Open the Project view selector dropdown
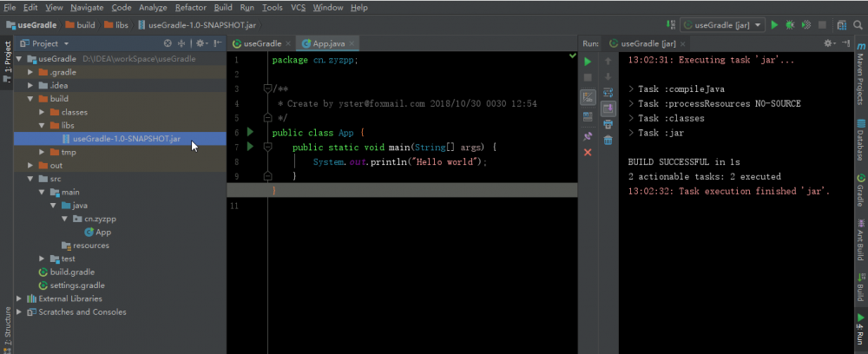 click(67, 43)
